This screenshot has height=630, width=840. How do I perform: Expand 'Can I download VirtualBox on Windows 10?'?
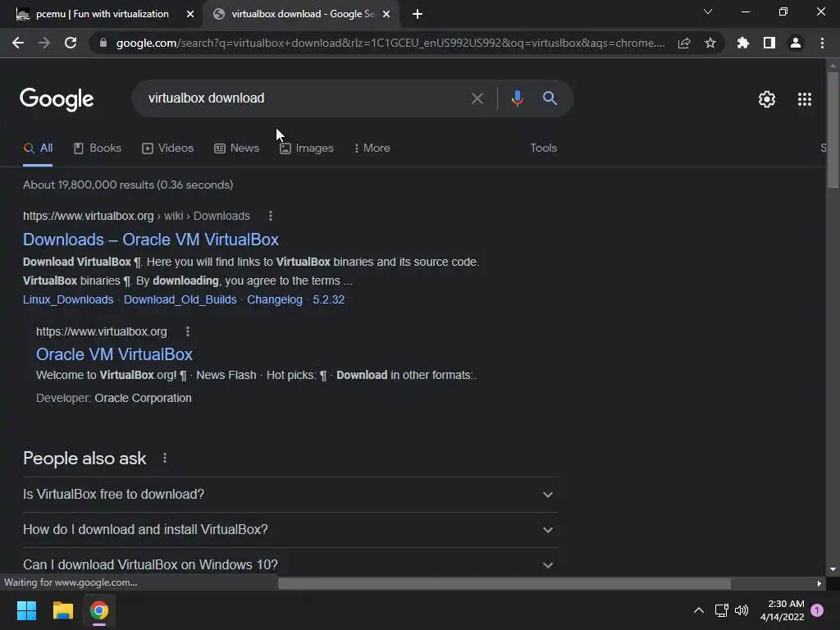[x=290, y=564]
